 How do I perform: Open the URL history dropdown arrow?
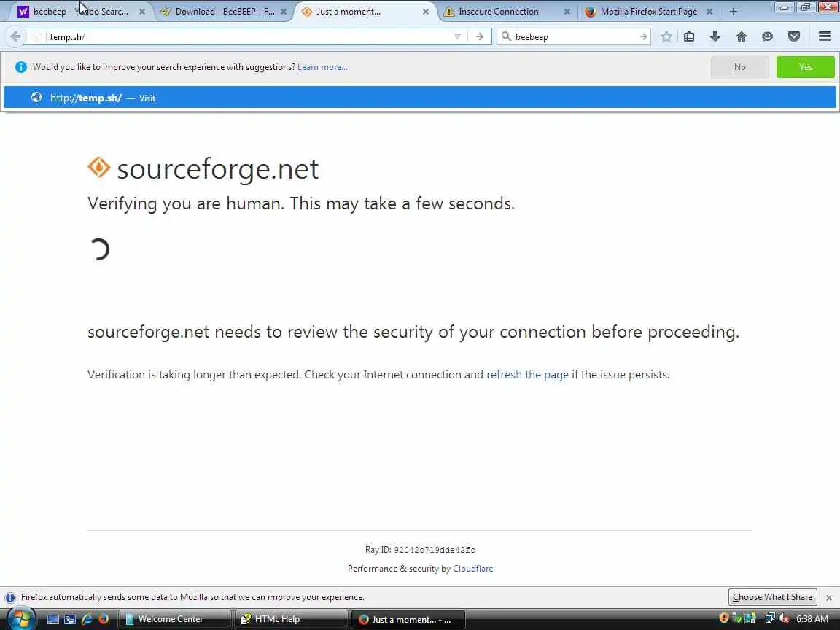point(457,36)
